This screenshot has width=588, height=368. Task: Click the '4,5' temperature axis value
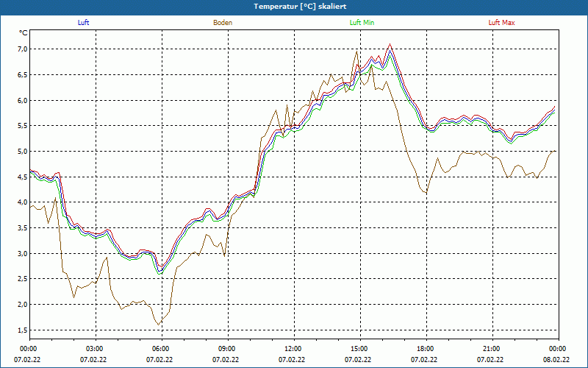tap(21, 177)
